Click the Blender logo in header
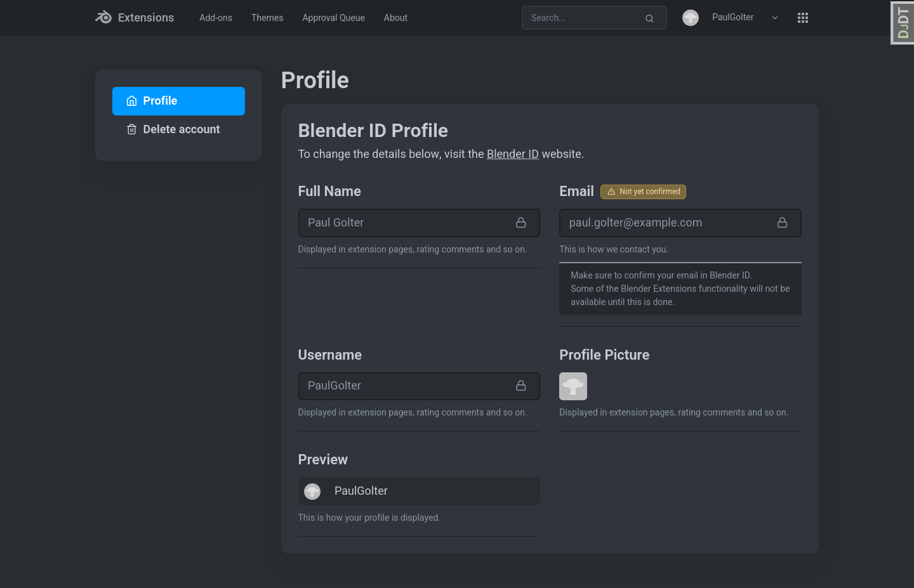Viewport: 914px width, 588px height. (x=103, y=17)
